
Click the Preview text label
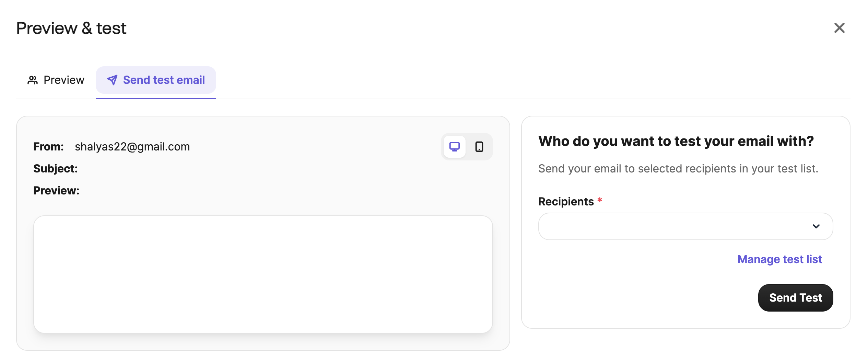click(x=56, y=191)
